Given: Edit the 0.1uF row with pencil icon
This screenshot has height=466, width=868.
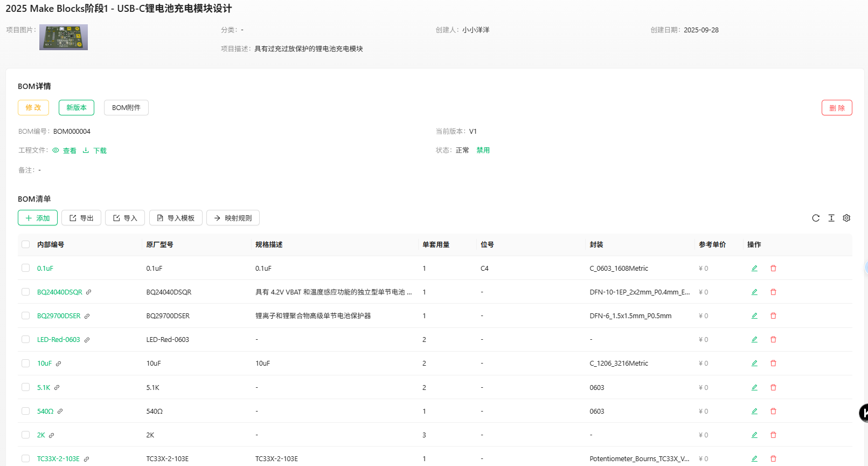Looking at the screenshot, I should pos(754,268).
